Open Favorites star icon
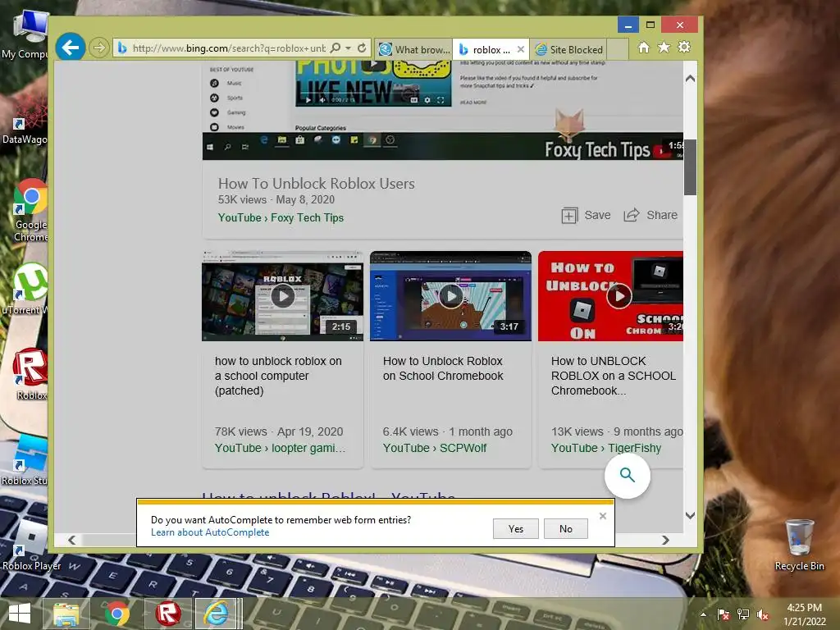 [x=664, y=48]
